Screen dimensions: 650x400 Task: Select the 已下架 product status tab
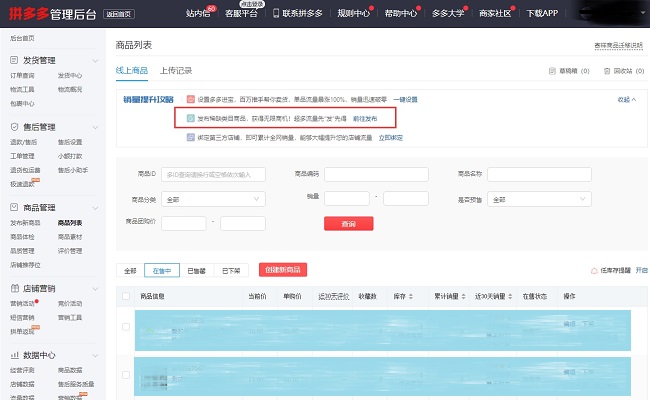point(231,270)
